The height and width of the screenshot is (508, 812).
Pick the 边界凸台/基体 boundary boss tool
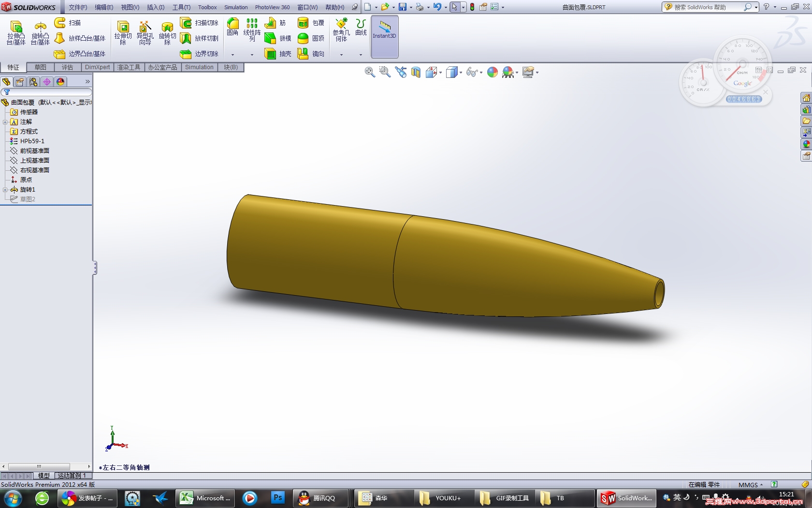tap(80, 54)
